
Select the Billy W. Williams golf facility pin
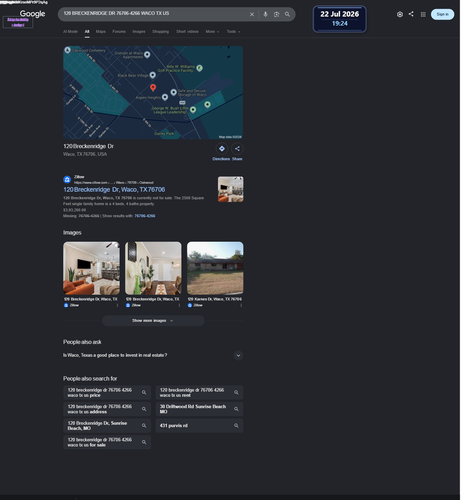[199, 68]
